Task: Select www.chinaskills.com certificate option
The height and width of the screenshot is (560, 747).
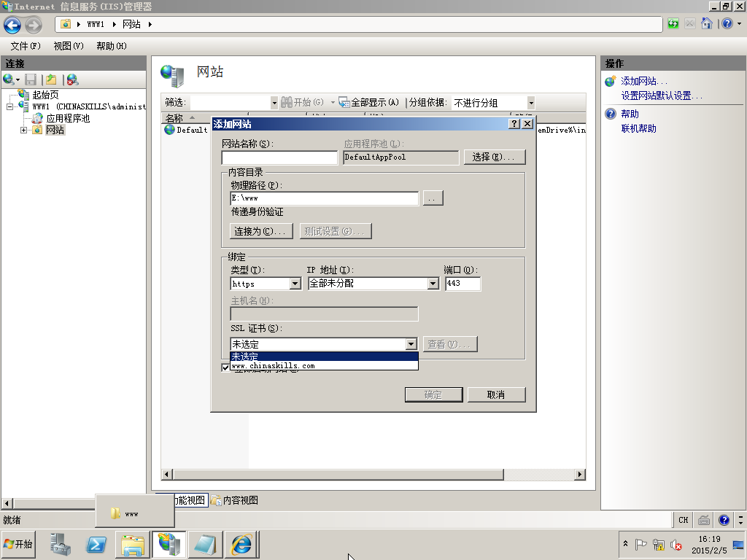Action: coord(324,366)
